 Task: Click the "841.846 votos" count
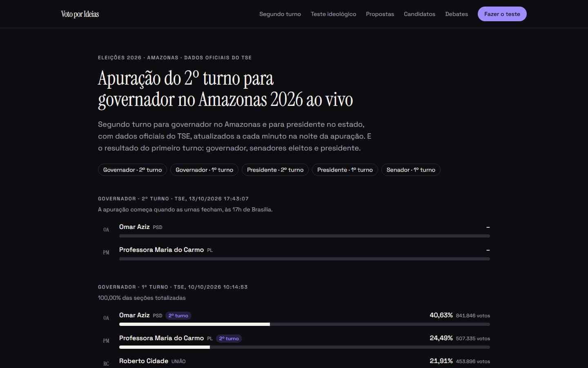pos(473,316)
